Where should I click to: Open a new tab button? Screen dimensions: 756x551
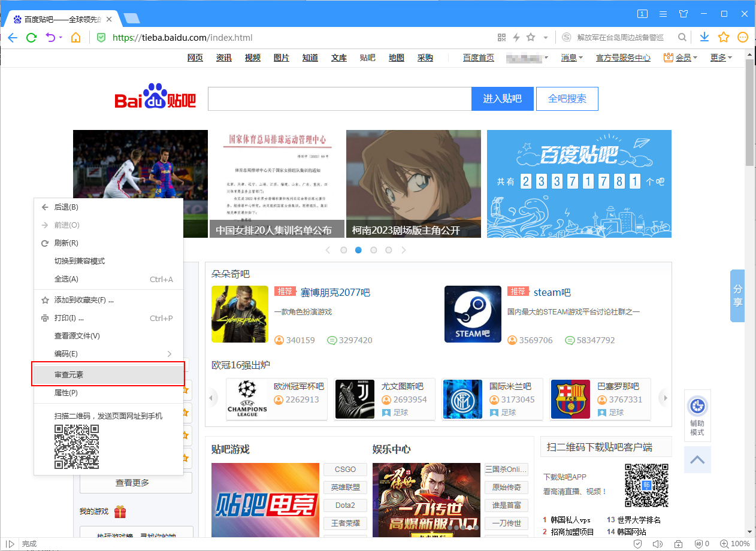131,19
